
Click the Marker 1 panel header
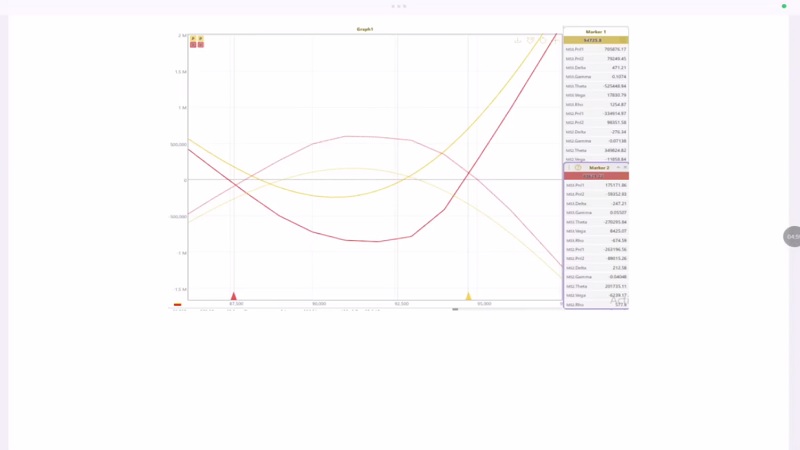click(596, 31)
